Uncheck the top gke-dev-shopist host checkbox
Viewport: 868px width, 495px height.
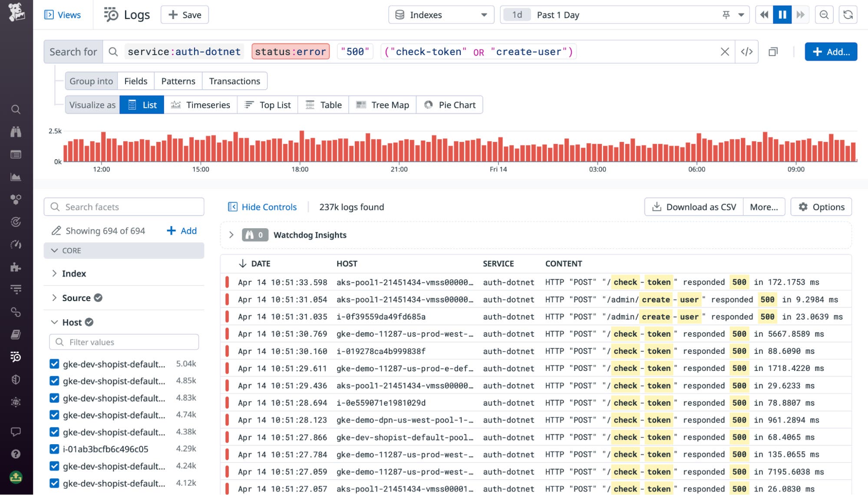pyautogui.click(x=54, y=364)
